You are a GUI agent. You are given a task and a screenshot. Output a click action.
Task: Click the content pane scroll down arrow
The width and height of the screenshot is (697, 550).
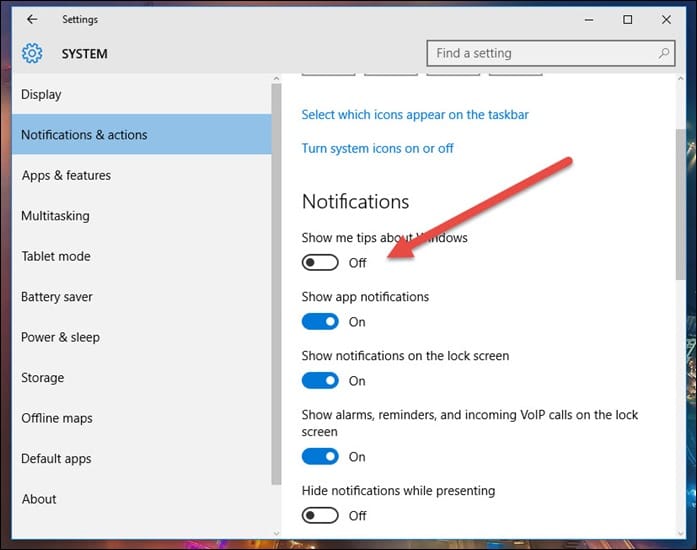tap(681, 533)
